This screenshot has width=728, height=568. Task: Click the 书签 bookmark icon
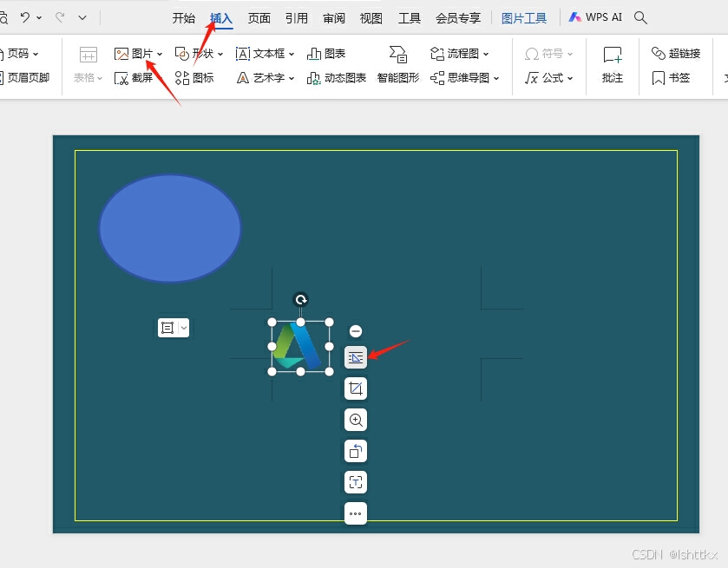point(659,77)
